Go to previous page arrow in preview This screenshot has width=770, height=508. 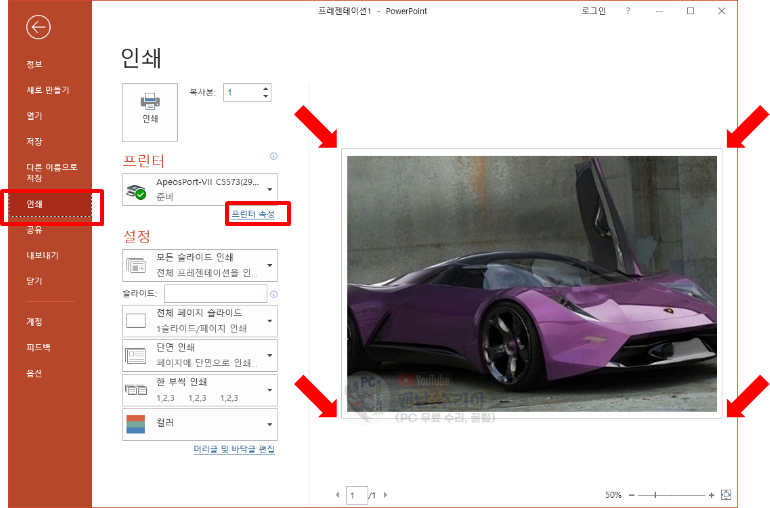[337, 495]
